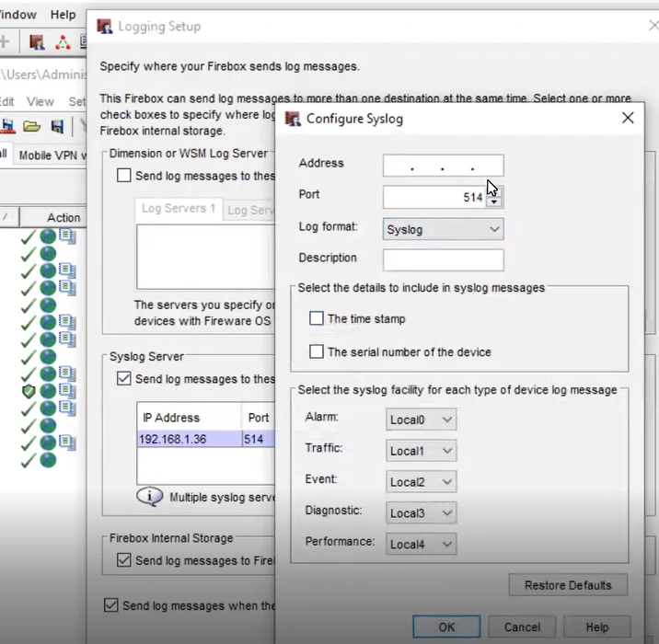Click the Logging Setup title bar icon
Viewport: 659px width, 644px height.
pyautogui.click(x=105, y=27)
